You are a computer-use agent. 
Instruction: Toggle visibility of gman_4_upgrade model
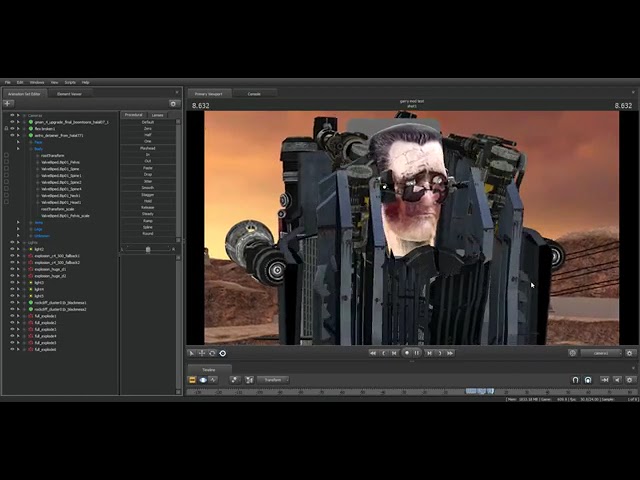12,122
